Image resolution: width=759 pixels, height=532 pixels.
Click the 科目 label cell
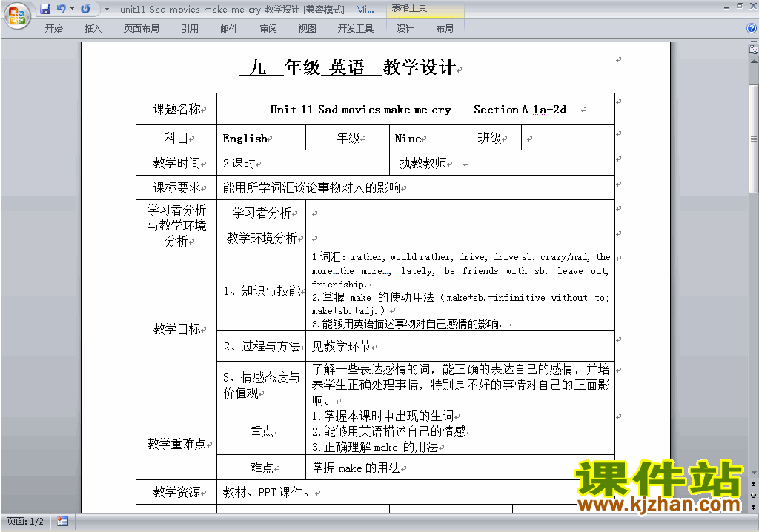176,138
